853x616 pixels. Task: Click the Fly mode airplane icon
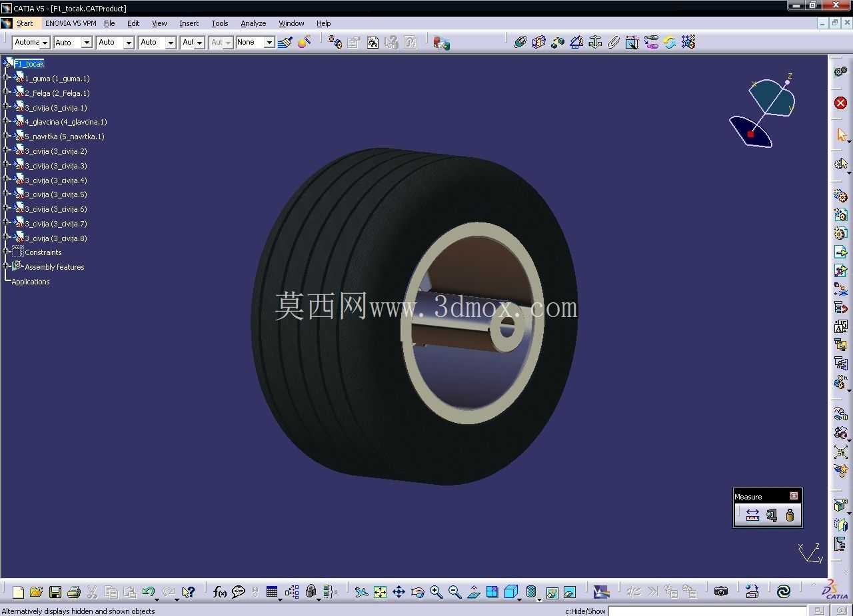click(x=361, y=592)
